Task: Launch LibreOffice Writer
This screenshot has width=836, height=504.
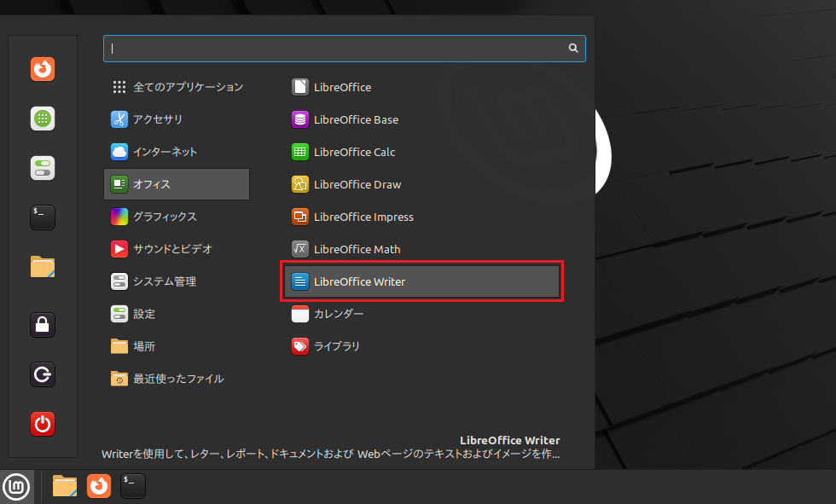Action: pyautogui.click(x=421, y=281)
